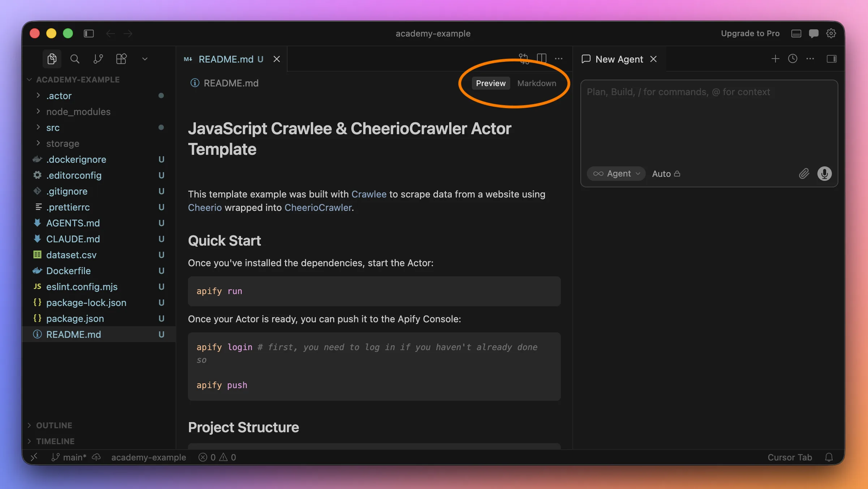Switch to Markdown mode

click(537, 83)
